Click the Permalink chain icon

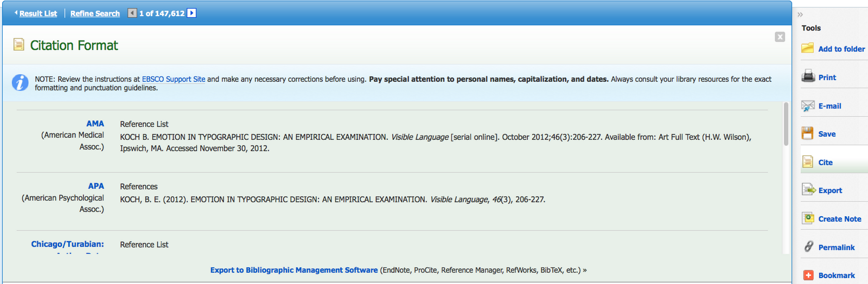(x=808, y=247)
